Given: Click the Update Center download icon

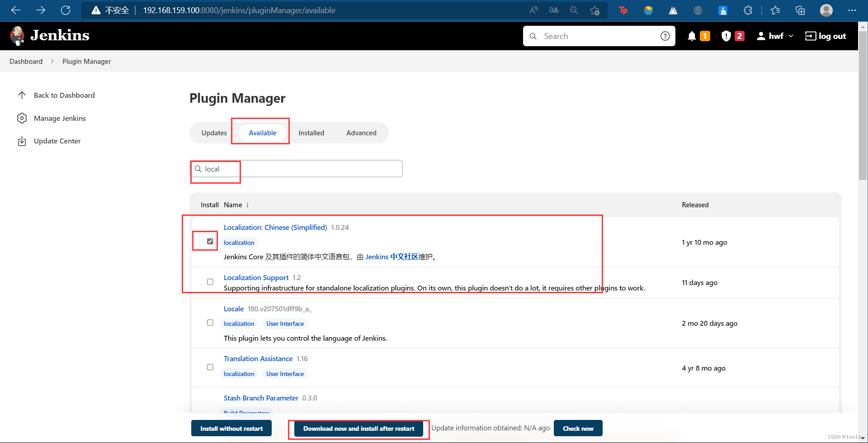Looking at the screenshot, I should [22, 141].
